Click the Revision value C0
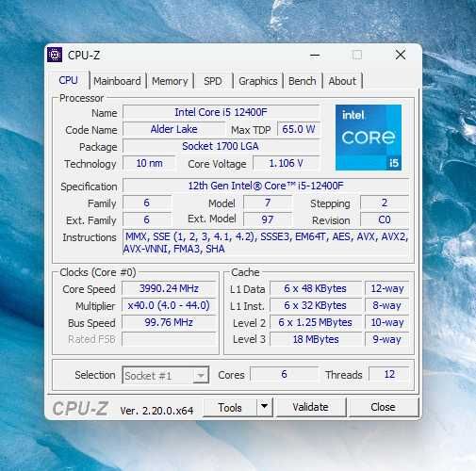The image size is (476, 471). click(x=385, y=219)
